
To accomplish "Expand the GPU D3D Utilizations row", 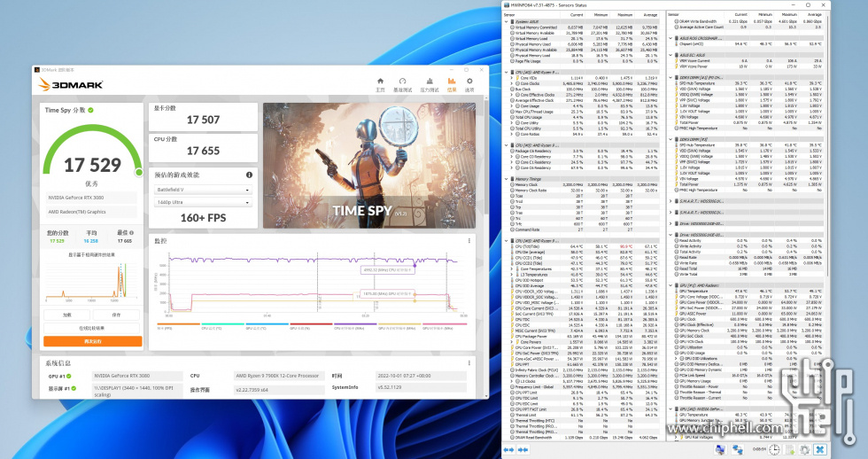I will (x=676, y=359).
